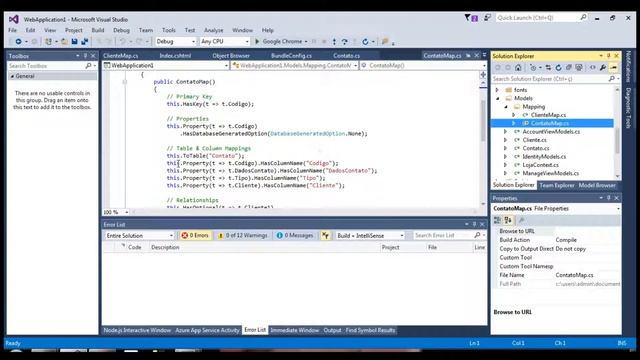Toggle the 0 of 12 Warnings filter
Viewport: 640px width, 360px height.
click(243, 236)
